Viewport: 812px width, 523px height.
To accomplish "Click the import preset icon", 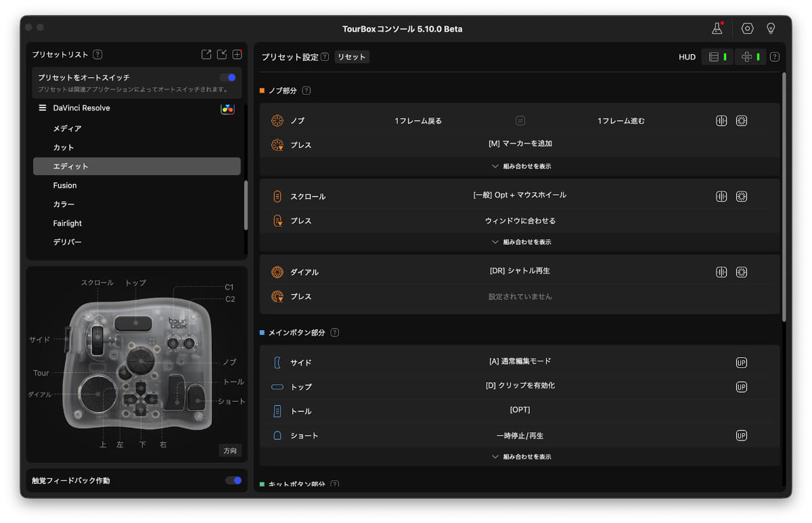I will tap(221, 54).
